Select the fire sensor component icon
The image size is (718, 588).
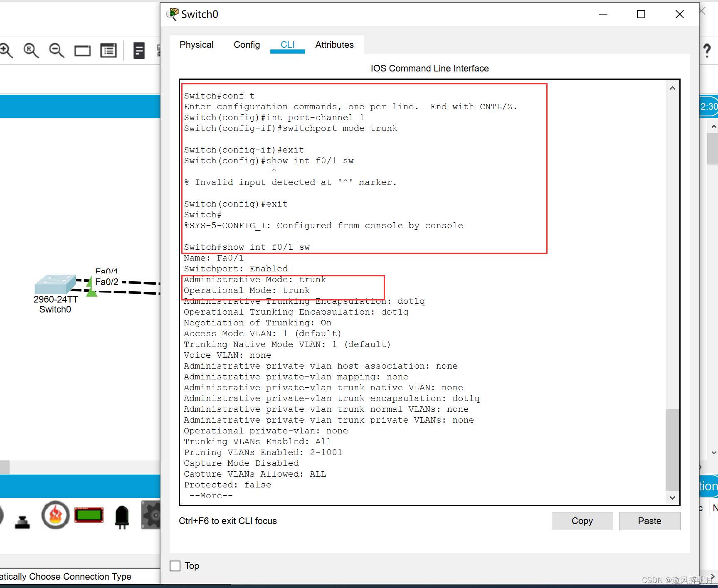(x=55, y=515)
